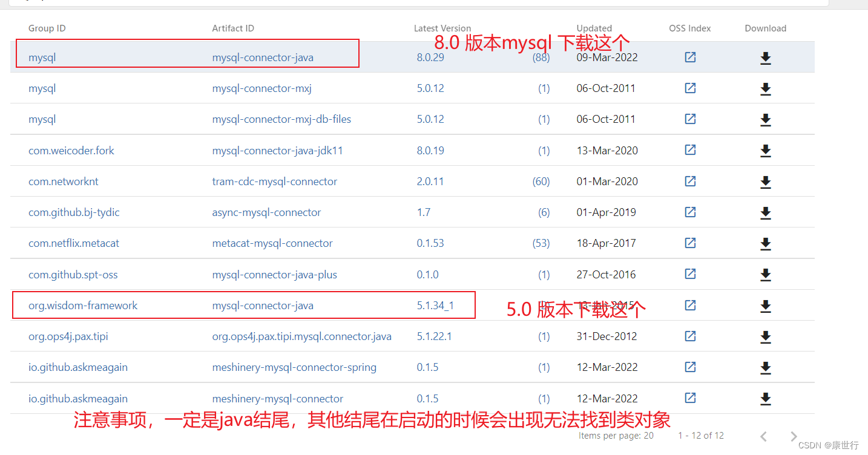Open OSS Index for mysql-connector-java 8.0.29
The width and height of the screenshot is (868, 455).
click(690, 57)
